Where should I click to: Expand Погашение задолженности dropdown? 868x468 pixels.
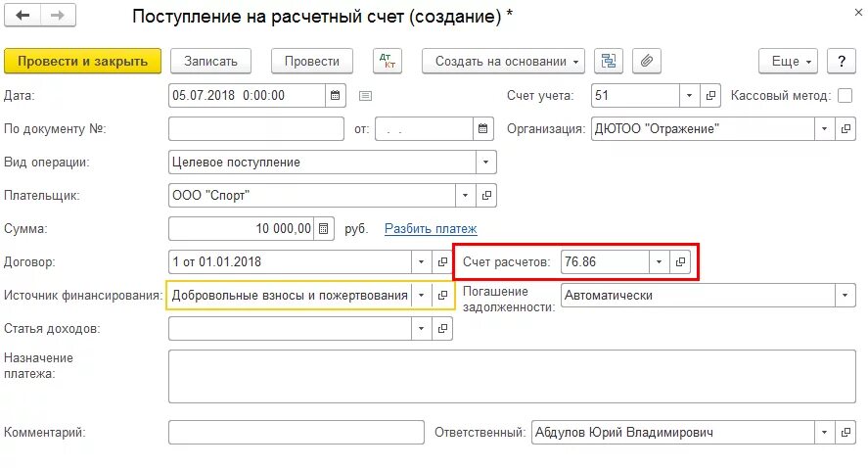point(845,296)
